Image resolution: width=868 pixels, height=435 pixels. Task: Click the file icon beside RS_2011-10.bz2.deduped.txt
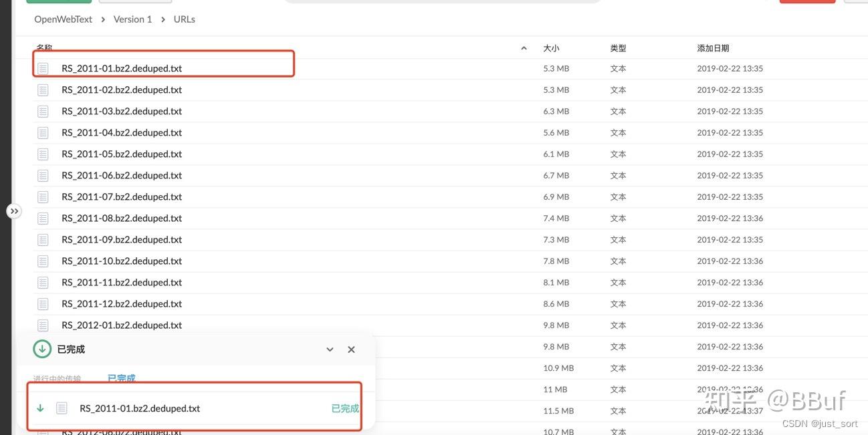[43, 260]
